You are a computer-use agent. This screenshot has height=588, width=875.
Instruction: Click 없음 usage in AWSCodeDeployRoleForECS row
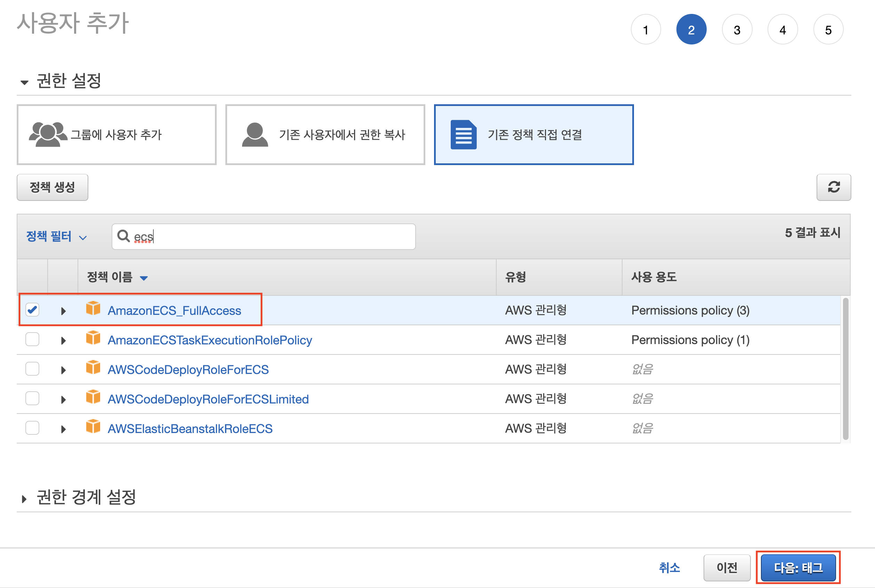(x=643, y=369)
